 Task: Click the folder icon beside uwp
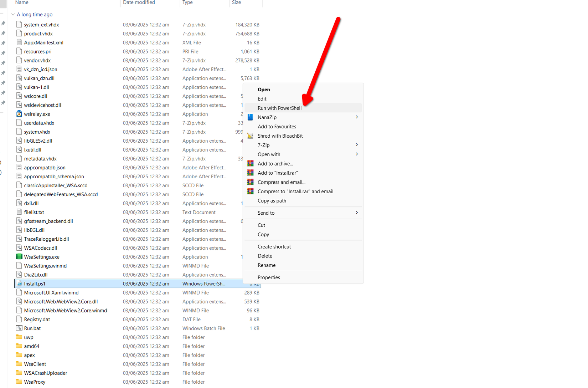(x=20, y=337)
